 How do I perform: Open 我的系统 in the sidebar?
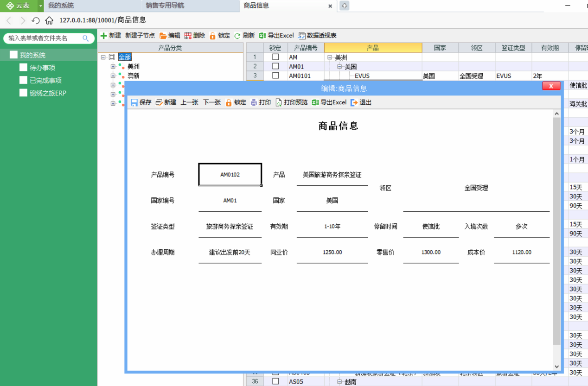click(x=32, y=55)
